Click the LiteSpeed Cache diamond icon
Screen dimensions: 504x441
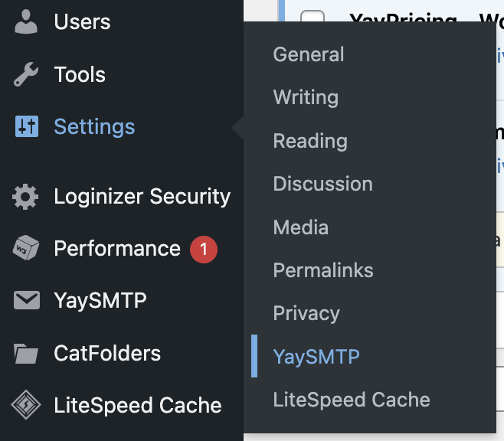click(x=26, y=405)
